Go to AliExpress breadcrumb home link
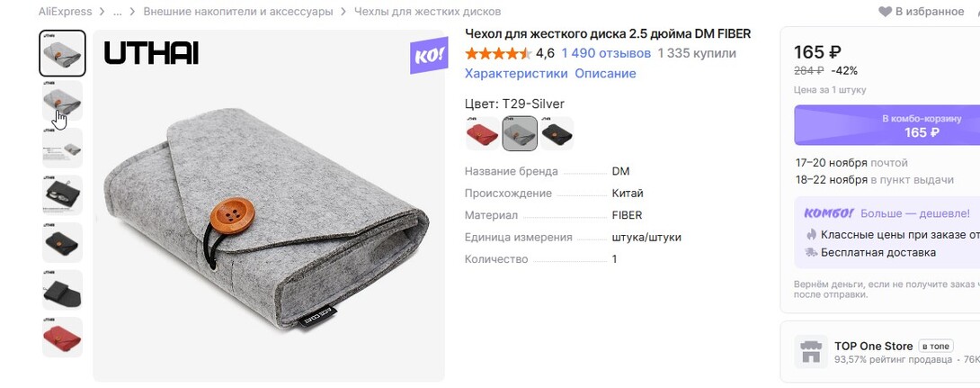980x388 pixels. [x=65, y=12]
